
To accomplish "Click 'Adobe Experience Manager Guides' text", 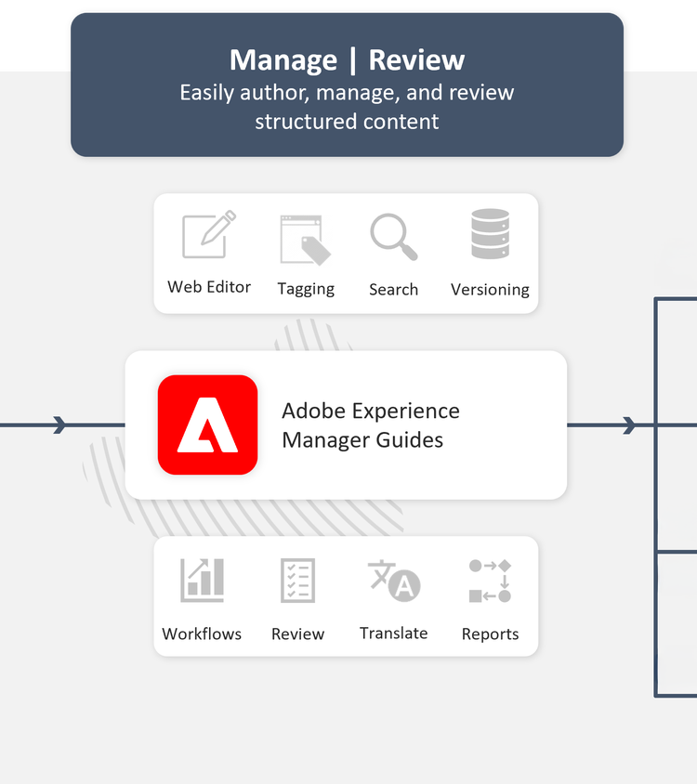I will click(x=371, y=425).
